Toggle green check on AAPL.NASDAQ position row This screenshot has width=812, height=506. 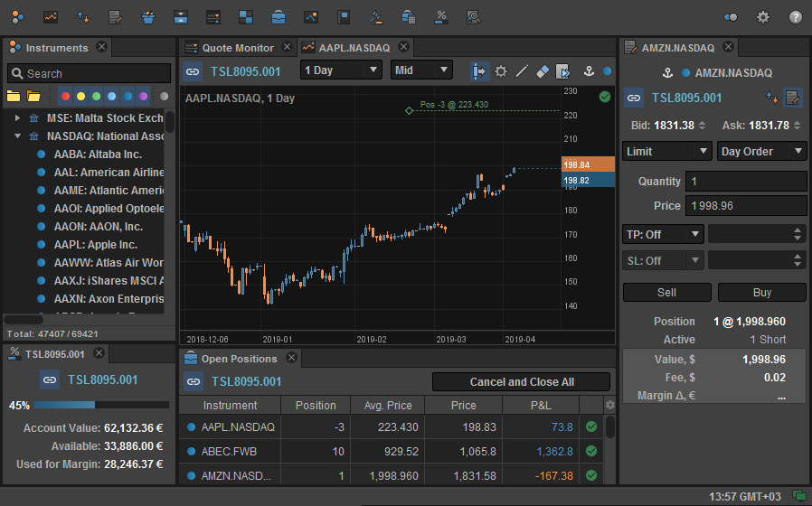click(591, 426)
